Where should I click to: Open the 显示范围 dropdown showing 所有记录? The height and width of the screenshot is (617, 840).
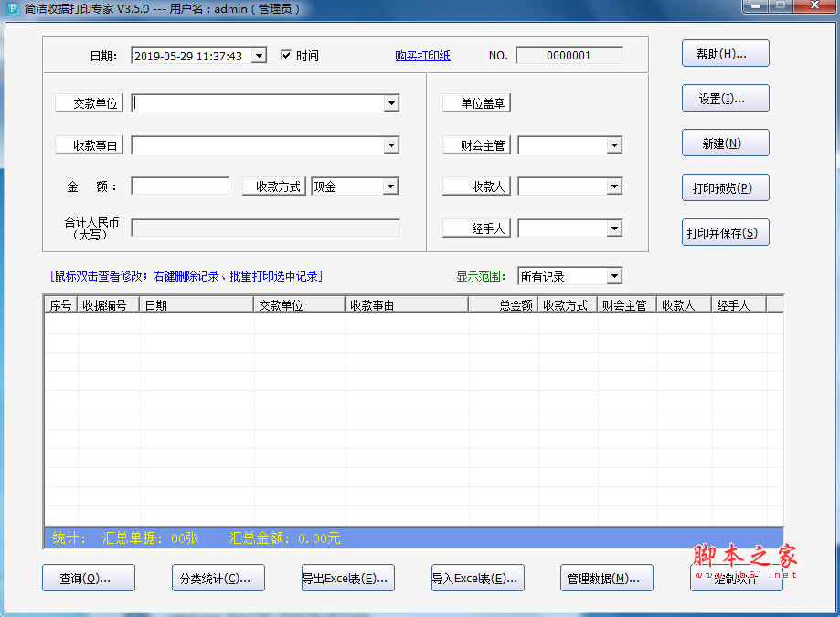click(614, 275)
